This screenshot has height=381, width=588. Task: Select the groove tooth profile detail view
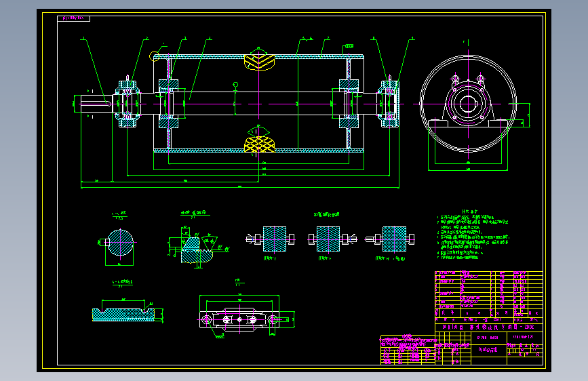click(197, 249)
